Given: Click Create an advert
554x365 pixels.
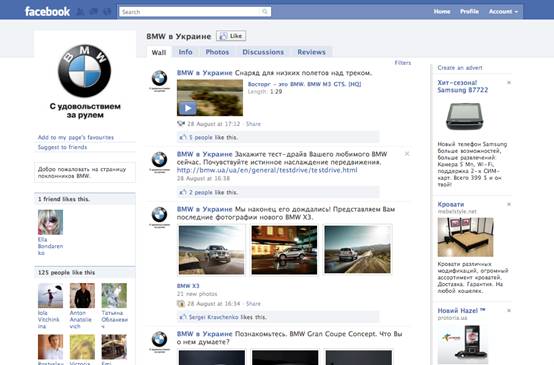Looking at the screenshot, I should coord(460,67).
